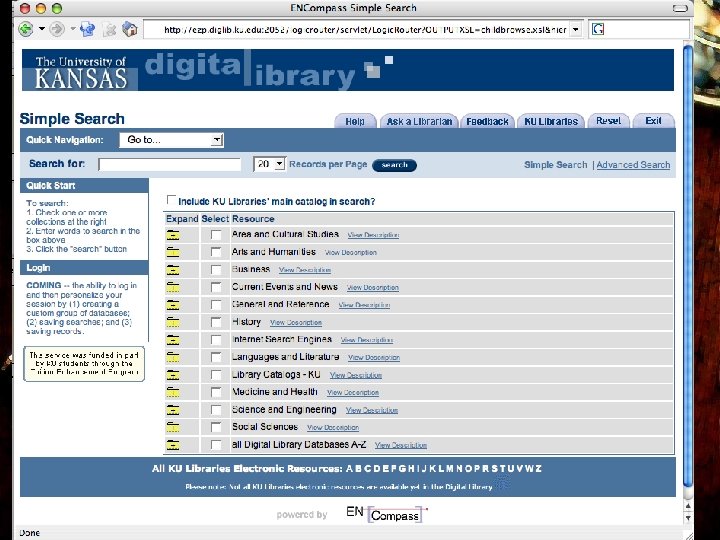Click the University of Kansas logo
720x540 pixels.
click(x=80, y=71)
